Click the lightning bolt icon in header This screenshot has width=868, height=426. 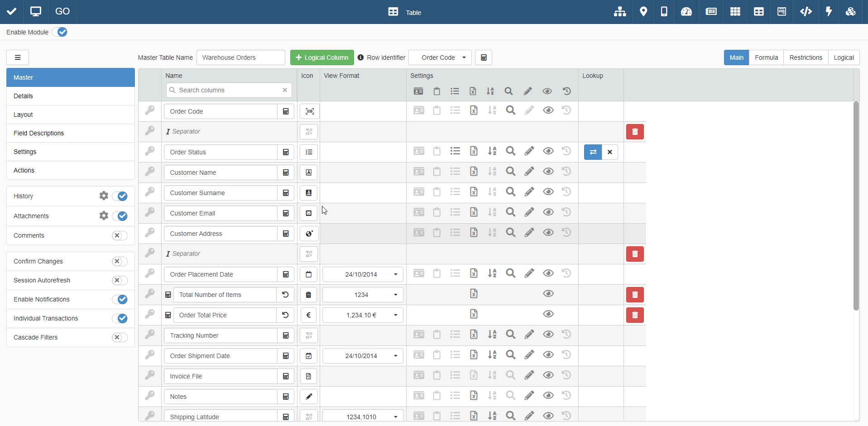[829, 12]
